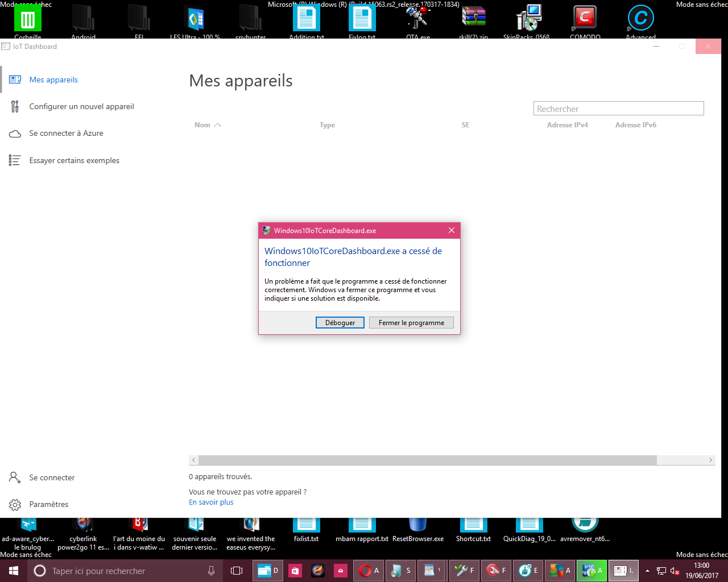
Task: Show hidden system tray icons
Action: pos(647,571)
